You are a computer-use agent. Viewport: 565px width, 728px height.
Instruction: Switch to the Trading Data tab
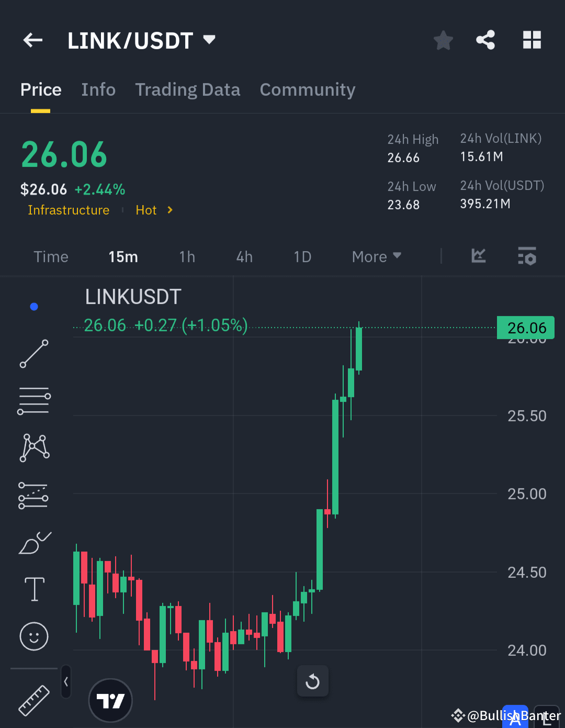pyautogui.click(x=188, y=89)
